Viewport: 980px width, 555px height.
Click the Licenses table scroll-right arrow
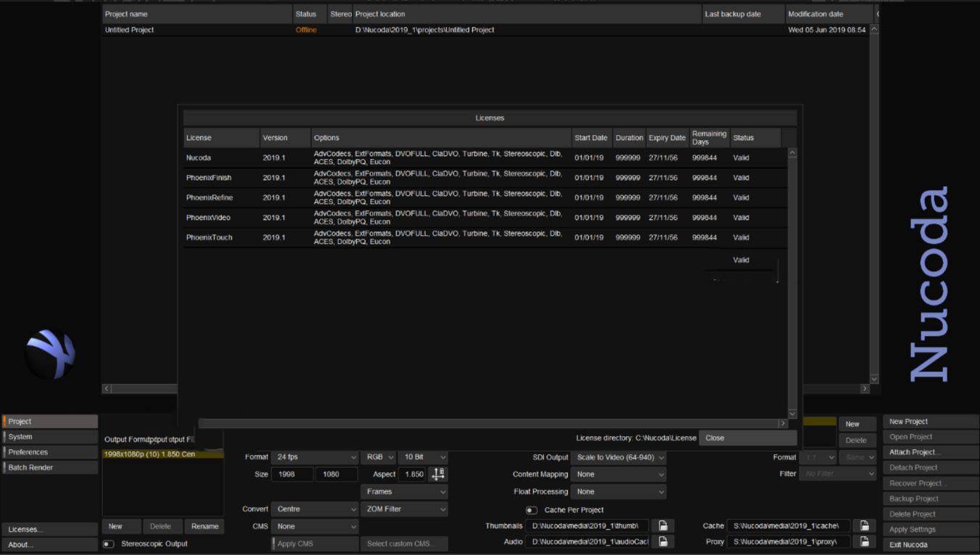(783, 423)
